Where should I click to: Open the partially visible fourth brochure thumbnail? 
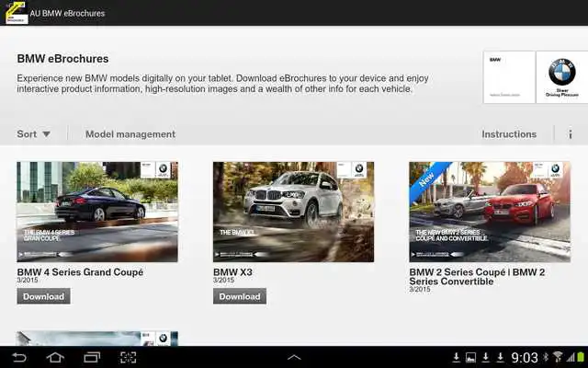click(97, 339)
